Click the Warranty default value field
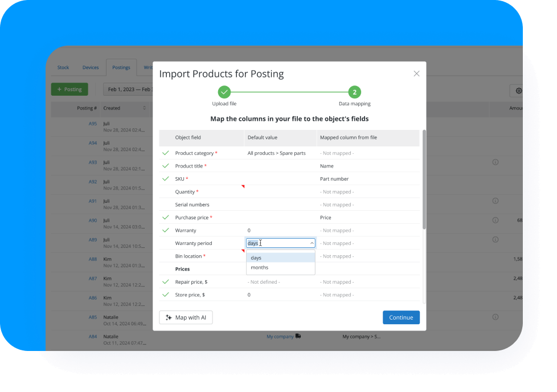 pyautogui.click(x=280, y=230)
